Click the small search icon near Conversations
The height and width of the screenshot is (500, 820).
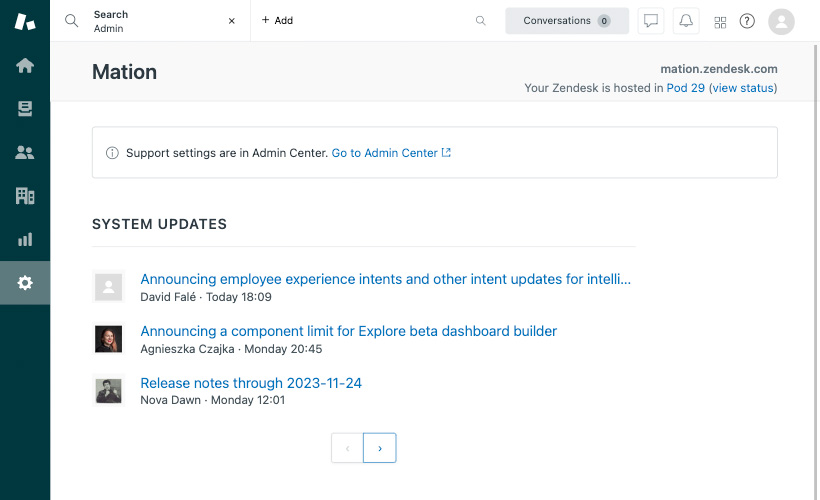(x=481, y=21)
